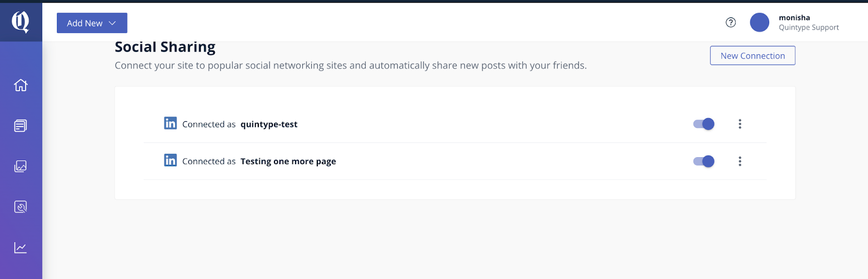
Task: Expand the Add New dropdown
Action: pos(92,23)
